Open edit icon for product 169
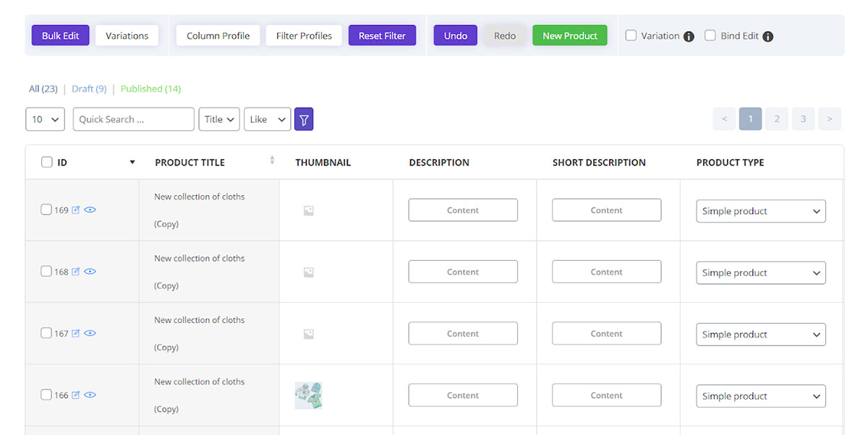This screenshot has width=868, height=435. tap(76, 210)
